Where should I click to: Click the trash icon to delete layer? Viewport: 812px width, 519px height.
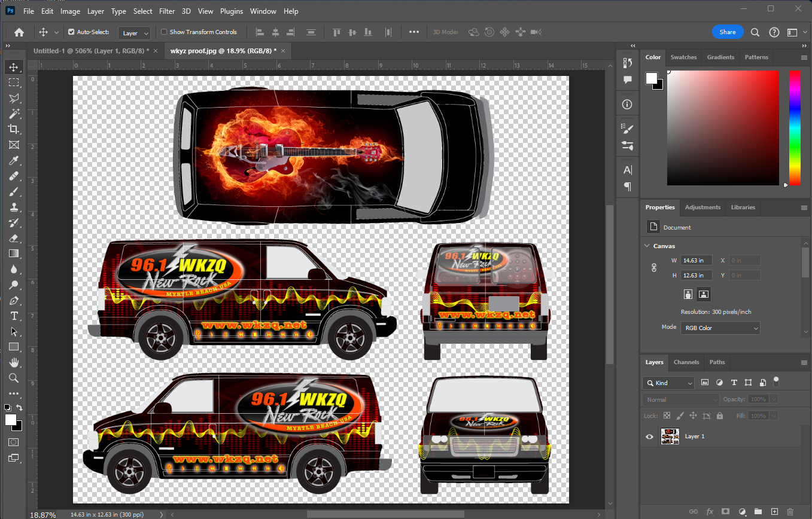(790, 512)
